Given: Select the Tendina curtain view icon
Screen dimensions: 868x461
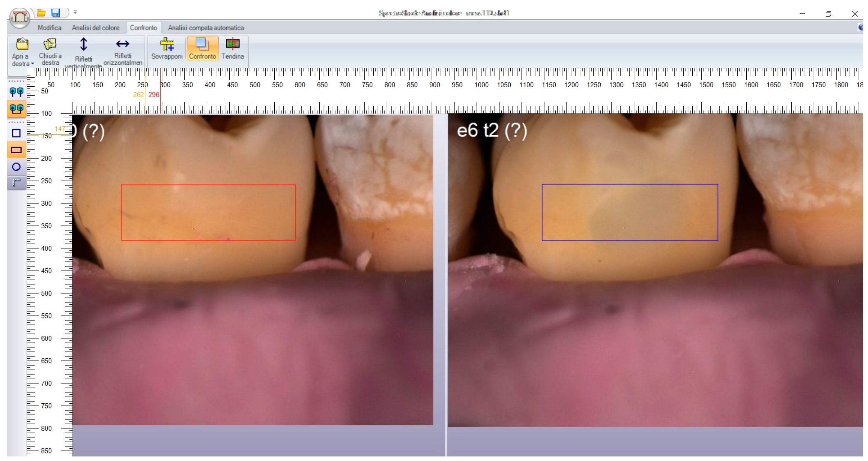Looking at the screenshot, I should pyautogui.click(x=232, y=48).
